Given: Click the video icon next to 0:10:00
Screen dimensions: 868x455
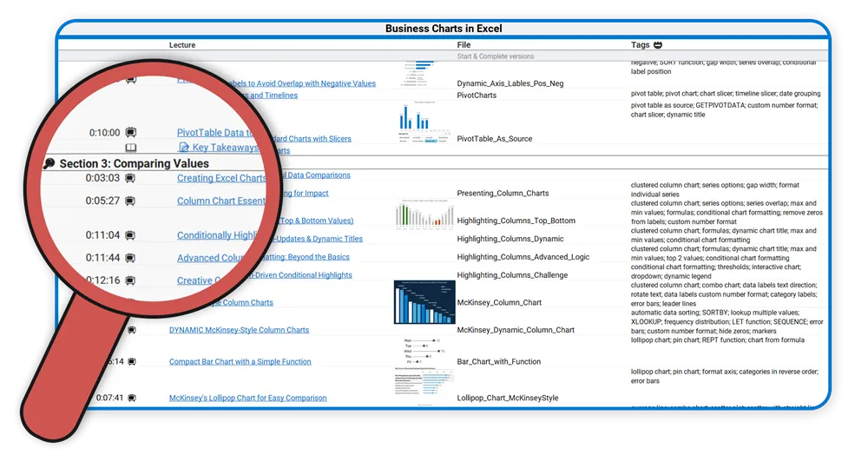Looking at the screenshot, I should [x=130, y=133].
